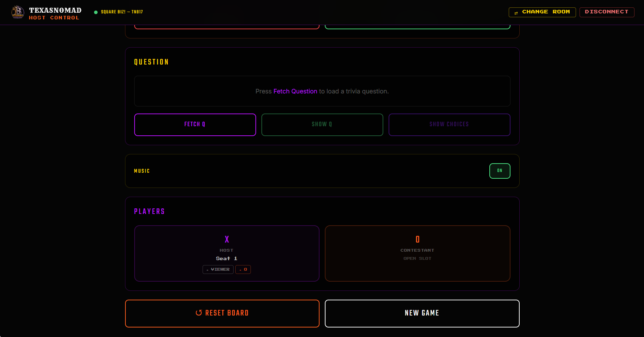This screenshot has width=644, height=337.
Task: Click the 'HOST CONTROL' subtitle
Action: 54,18
